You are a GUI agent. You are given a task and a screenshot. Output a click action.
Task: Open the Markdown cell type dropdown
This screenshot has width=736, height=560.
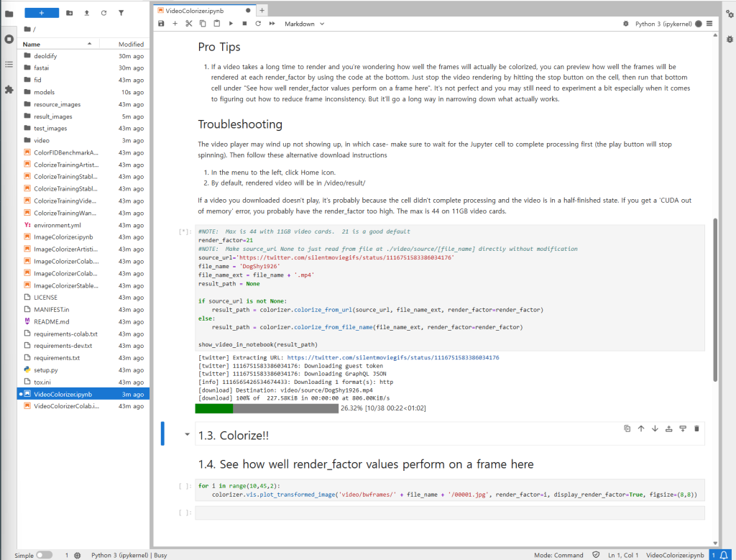point(304,24)
